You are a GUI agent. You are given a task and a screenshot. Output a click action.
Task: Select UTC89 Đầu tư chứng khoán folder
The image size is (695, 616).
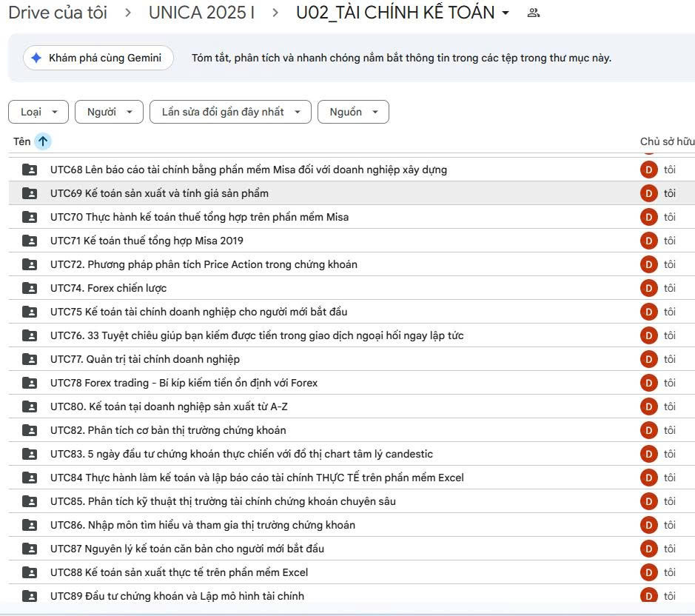(x=178, y=596)
